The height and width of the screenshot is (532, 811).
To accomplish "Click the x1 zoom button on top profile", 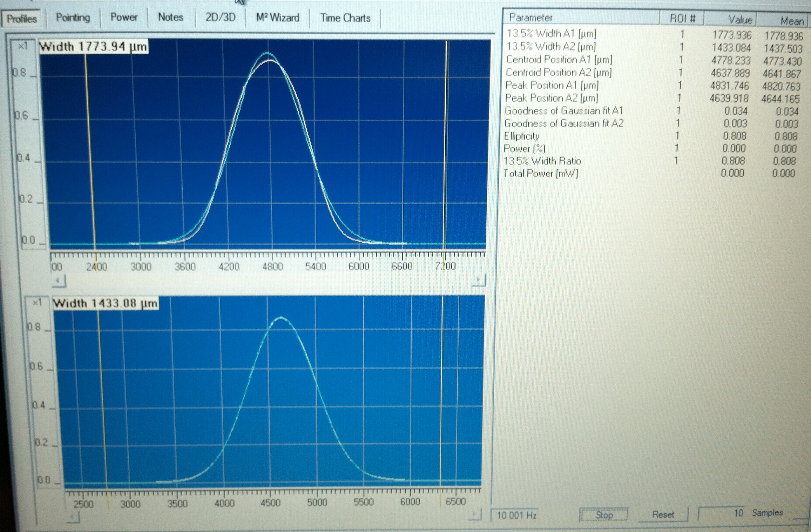I will coord(23,46).
